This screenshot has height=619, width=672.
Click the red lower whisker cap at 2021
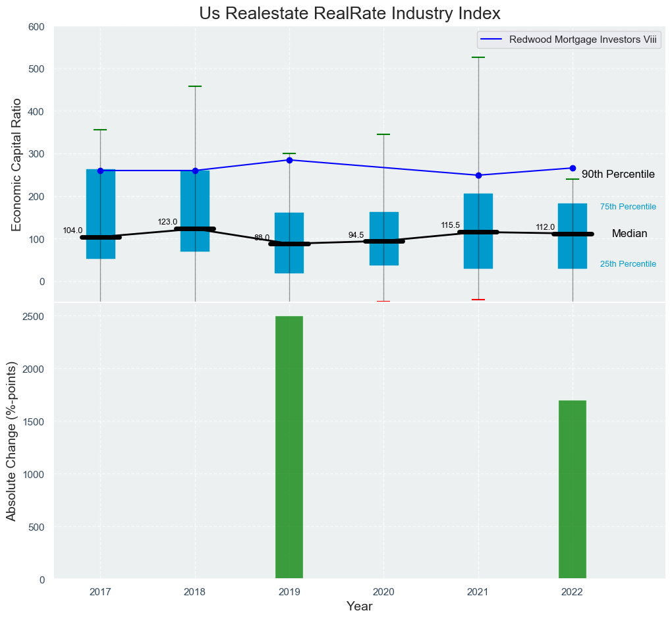(x=478, y=300)
